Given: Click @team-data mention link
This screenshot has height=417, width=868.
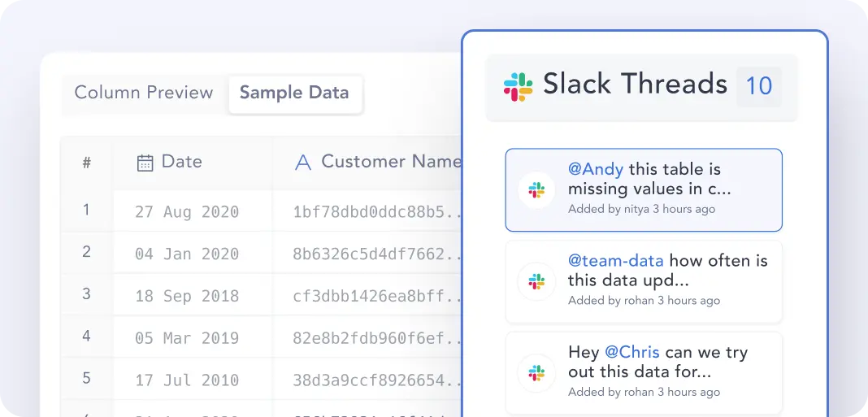Looking at the screenshot, I should [x=615, y=262].
